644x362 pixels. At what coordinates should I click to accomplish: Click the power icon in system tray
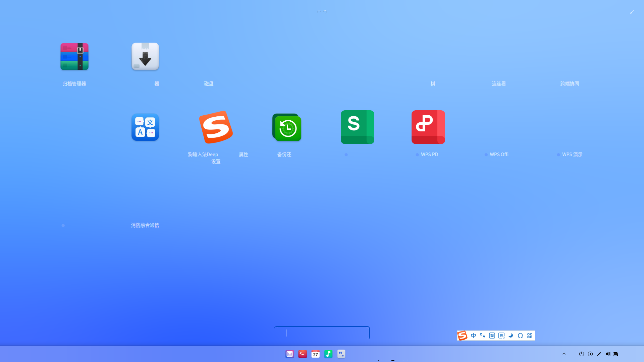(x=582, y=354)
